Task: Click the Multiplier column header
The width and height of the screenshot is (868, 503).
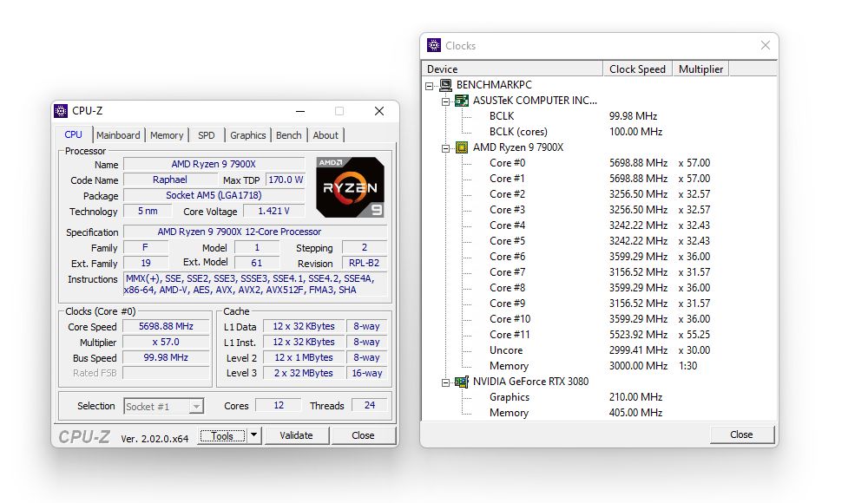Action: 700,69
